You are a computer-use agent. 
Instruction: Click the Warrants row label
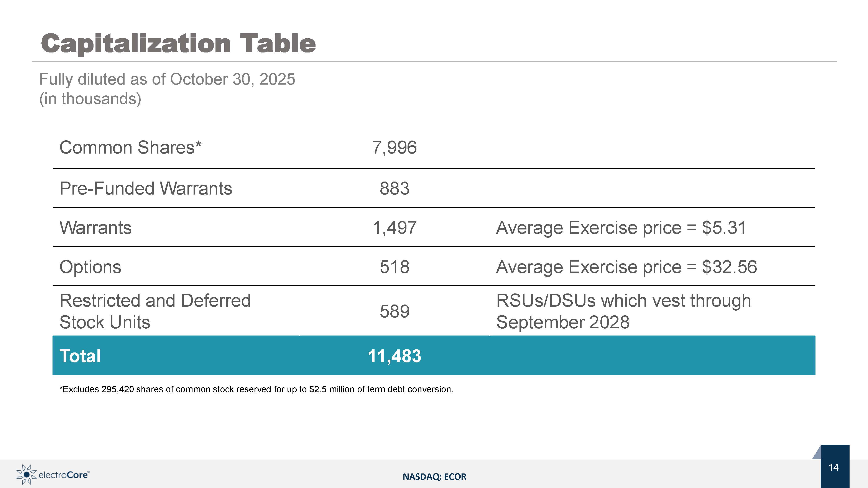[95, 228]
